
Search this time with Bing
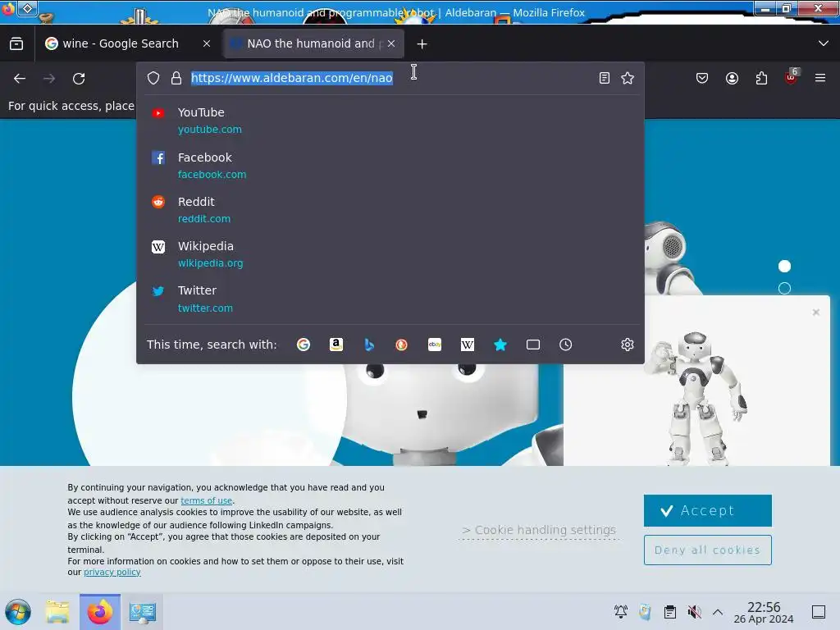tap(369, 345)
